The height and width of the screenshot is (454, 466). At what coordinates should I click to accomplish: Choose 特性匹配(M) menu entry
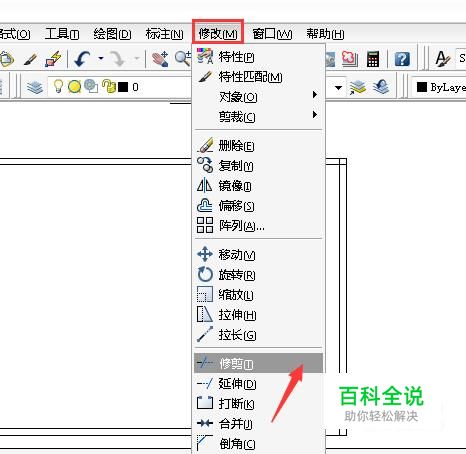tap(258, 77)
